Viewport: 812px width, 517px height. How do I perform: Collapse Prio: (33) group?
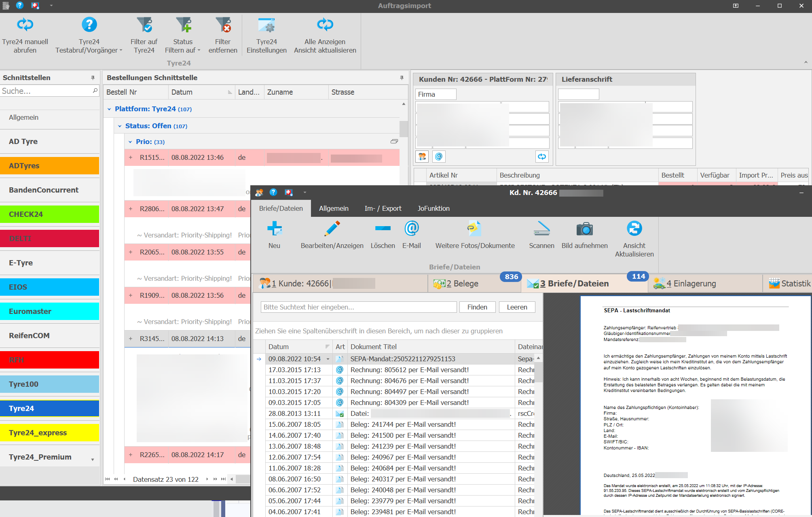pos(130,142)
